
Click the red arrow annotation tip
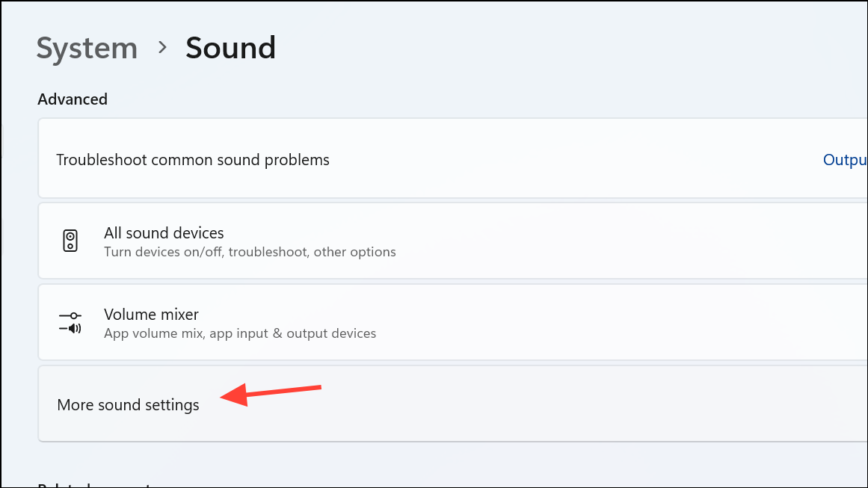coord(223,398)
